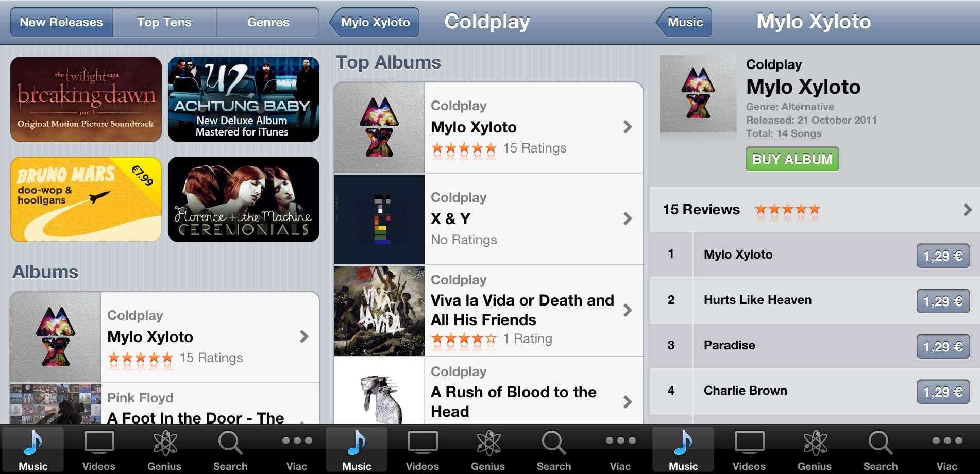Open Videos icon in middle screen
980x474 pixels.
point(423,443)
